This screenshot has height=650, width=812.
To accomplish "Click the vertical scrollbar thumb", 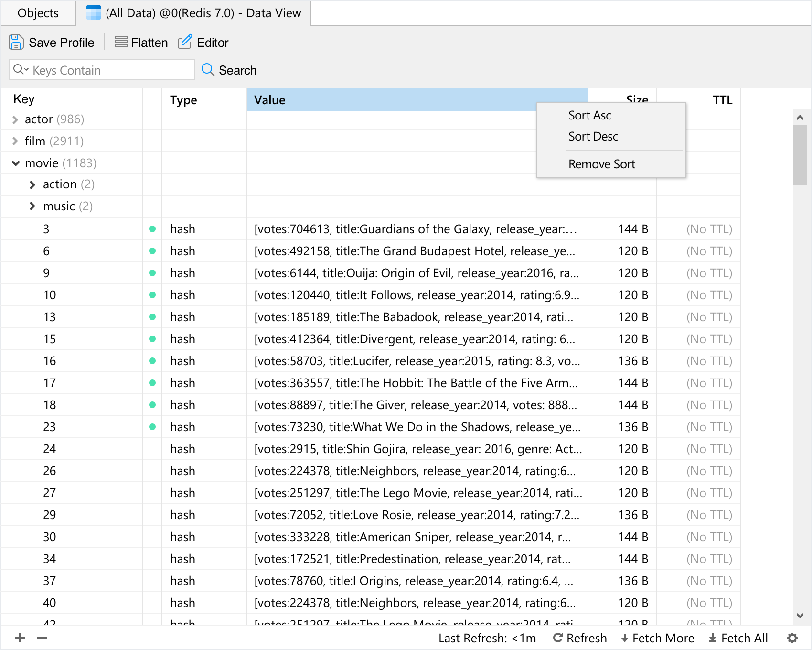I will click(800, 155).
